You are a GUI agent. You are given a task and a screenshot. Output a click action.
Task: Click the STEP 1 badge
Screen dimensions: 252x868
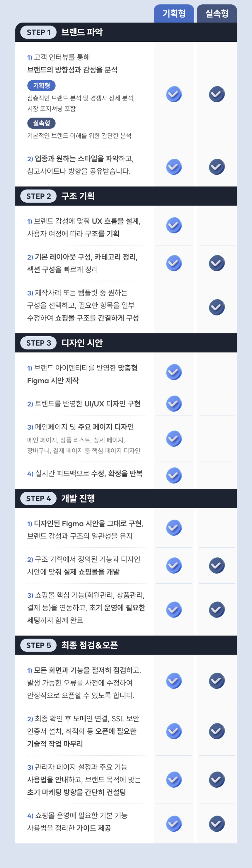tap(38, 32)
